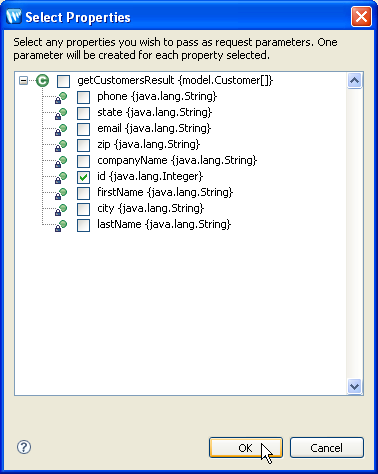The height and width of the screenshot is (474, 378).
Task: Tick the firstName property checkbox
Action: tap(83, 193)
